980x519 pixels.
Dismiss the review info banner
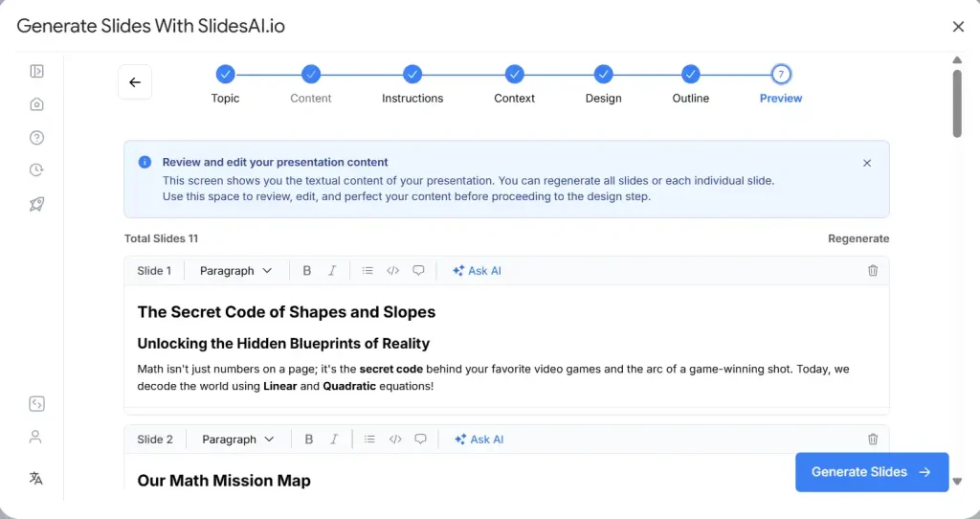click(867, 163)
